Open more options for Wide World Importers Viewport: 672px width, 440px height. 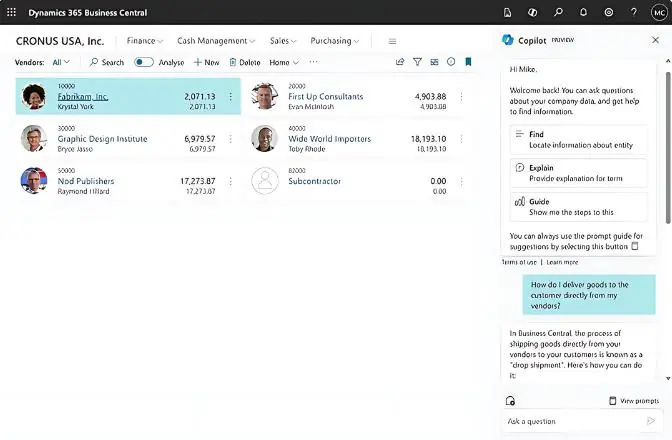pyautogui.click(x=461, y=139)
